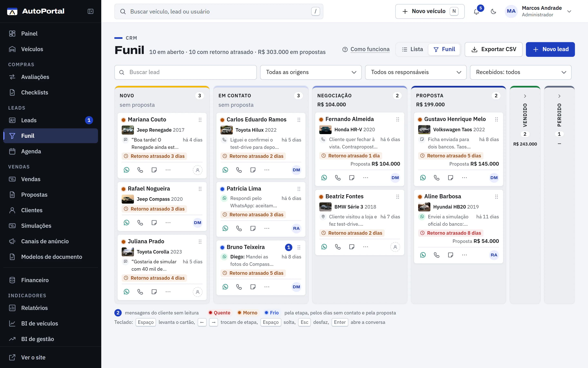The width and height of the screenshot is (588, 368).
Task: Open the BMW Série 3 thumbnail
Action: (325, 207)
